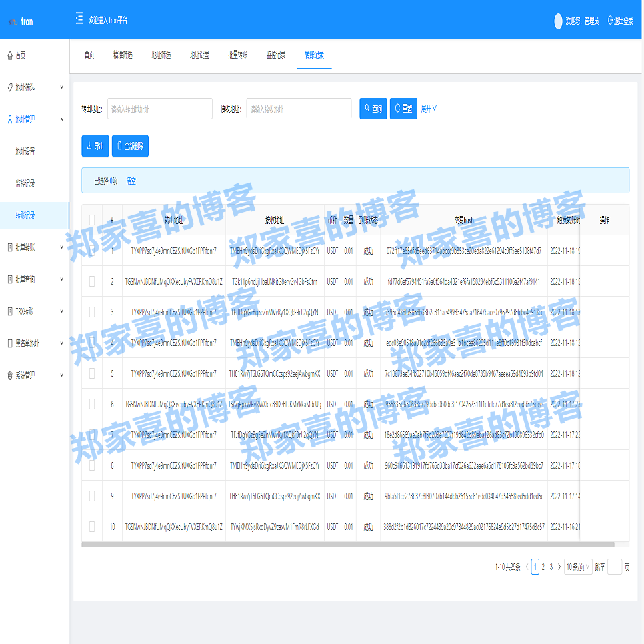Image resolution: width=644 pixels, height=644 pixels.
Task: Click the 首页 home icon in sidebar
Action: (x=10, y=55)
